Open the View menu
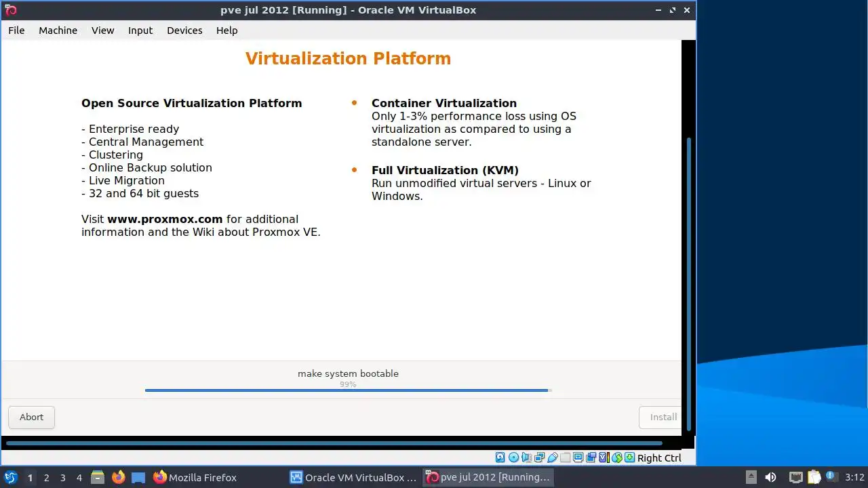Image resolution: width=868 pixels, height=488 pixels. click(103, 30)
